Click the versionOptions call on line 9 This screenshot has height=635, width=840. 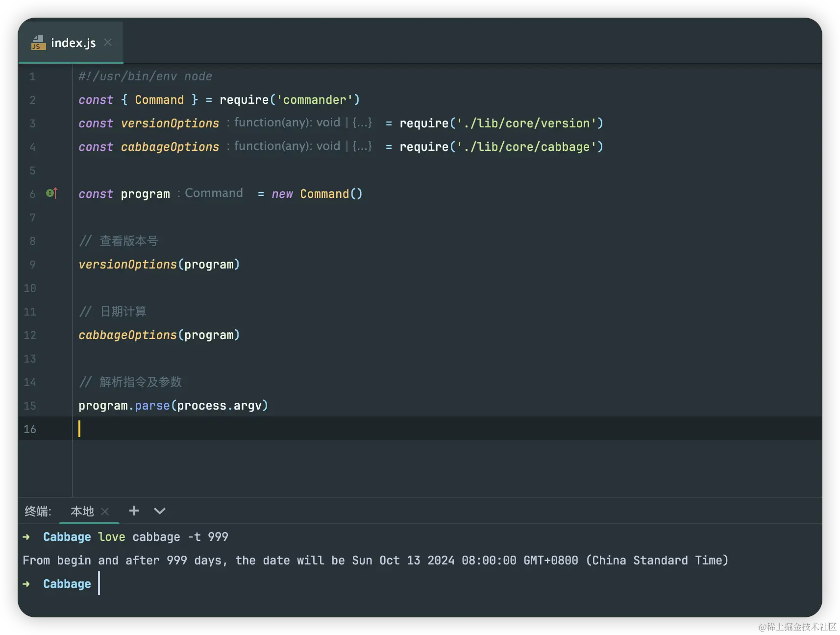click(x=127, y=265)
